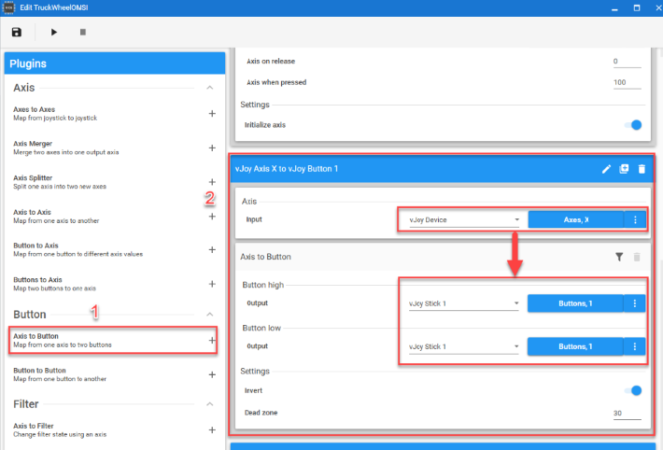Open Button low vJoy Stick 1 dropdown
This screenshot has width=663, height=450.
coord(463,346)
